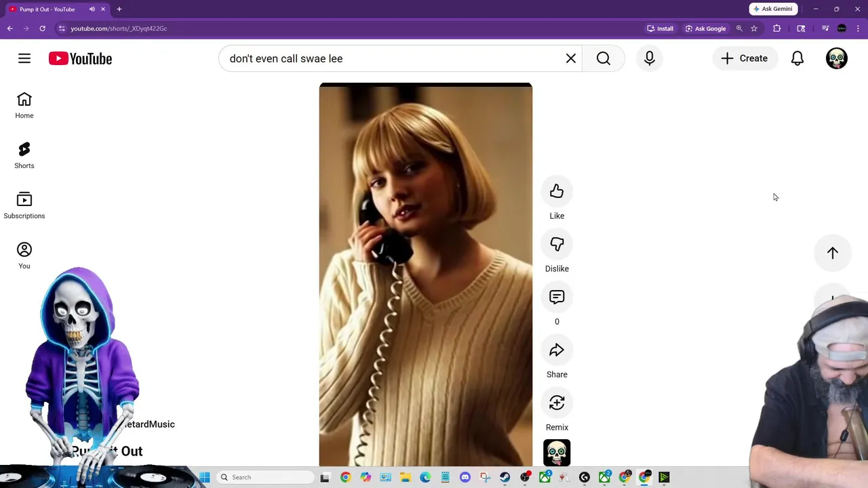
Task: Open a new browser tab
Action: coord(119,9)
